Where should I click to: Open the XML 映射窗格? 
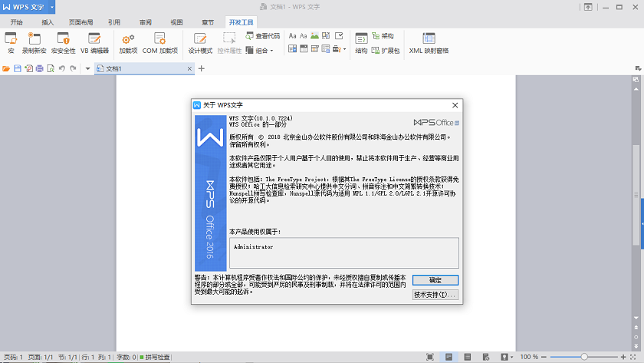pyautogui.click(x=429, y=43)
